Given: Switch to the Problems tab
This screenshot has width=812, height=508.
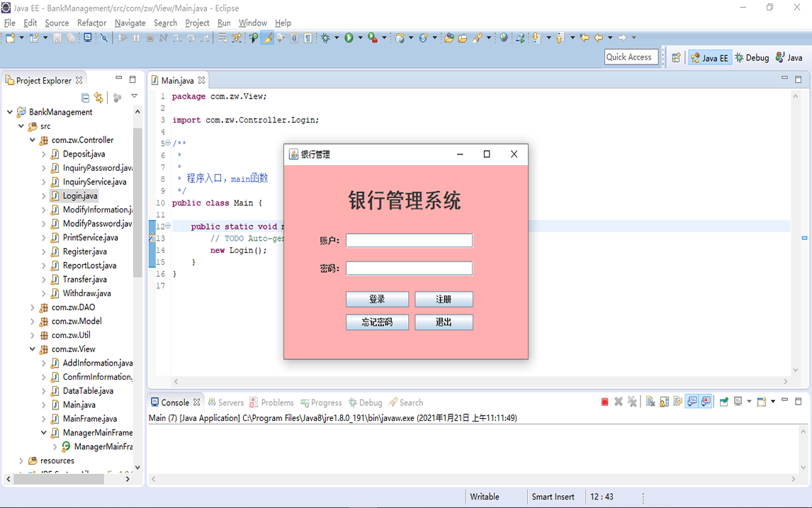Looking at the screenshot, I should 271,402.
